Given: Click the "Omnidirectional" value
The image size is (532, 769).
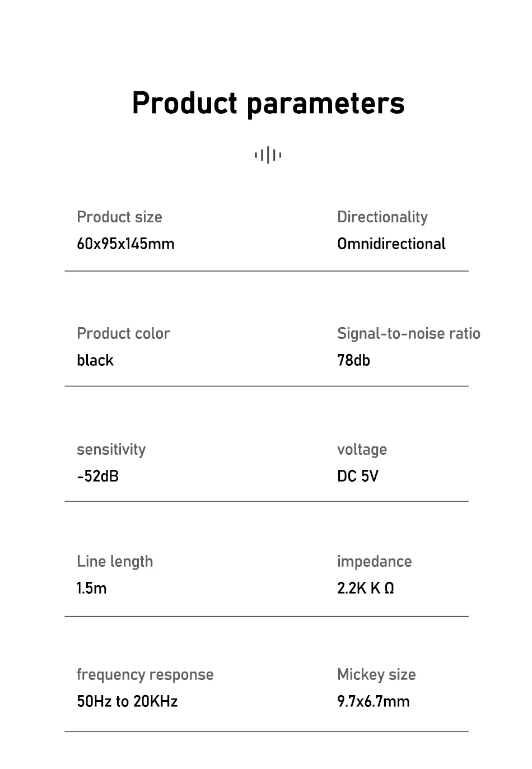Looking at the screenshot, I should click(x=391, y=244).
